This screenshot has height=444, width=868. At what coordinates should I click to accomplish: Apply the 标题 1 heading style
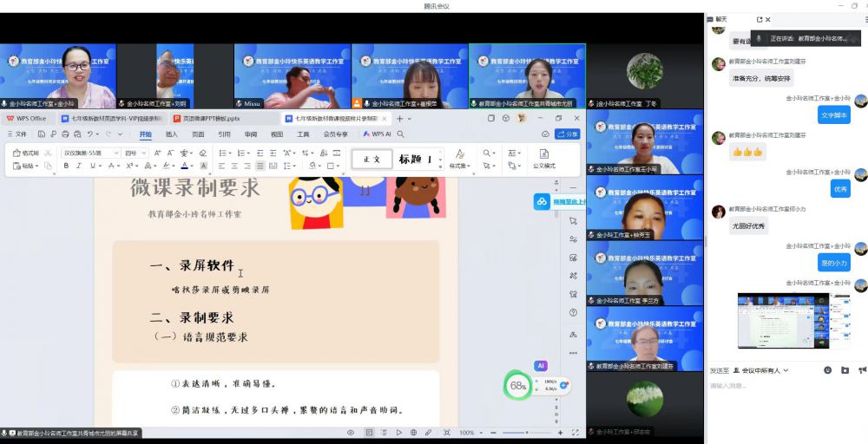click(x=415, y=160)
